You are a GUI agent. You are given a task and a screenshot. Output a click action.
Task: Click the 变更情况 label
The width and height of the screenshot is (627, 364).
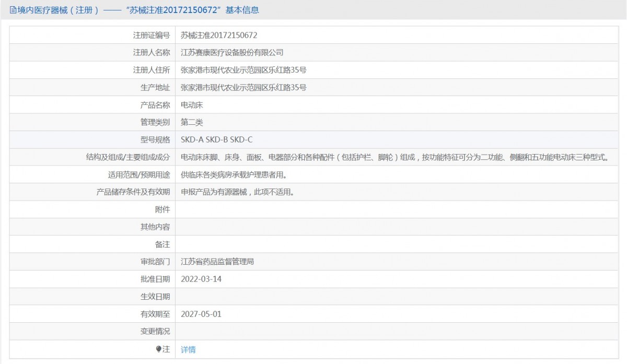tap(155, 331)
